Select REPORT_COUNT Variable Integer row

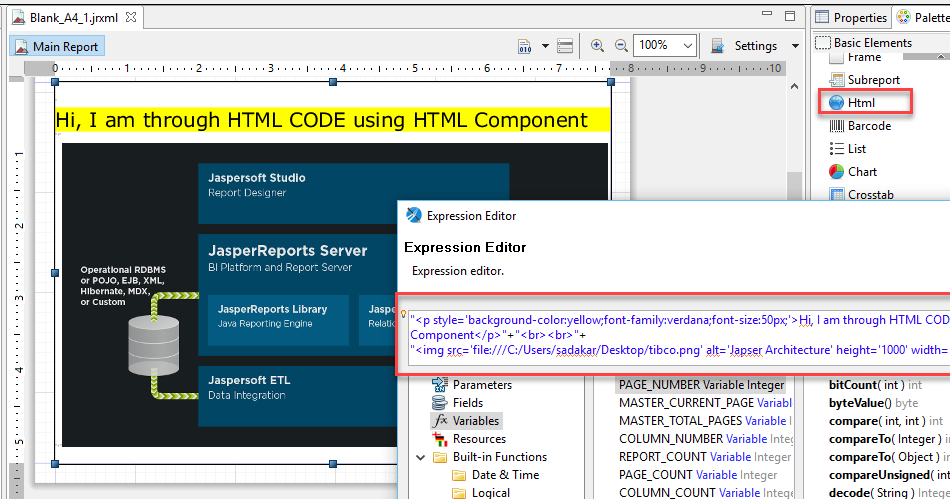[x=704, y=457]
